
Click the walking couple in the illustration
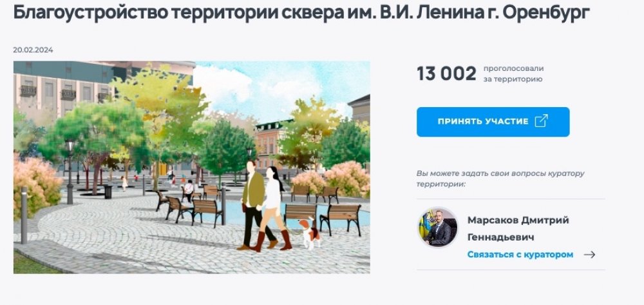tap(265, 206)
